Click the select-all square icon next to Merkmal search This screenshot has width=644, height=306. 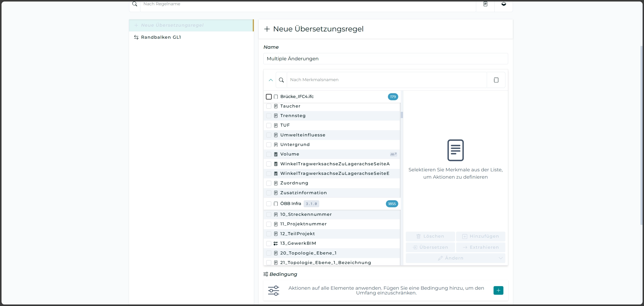coord(496,80)
